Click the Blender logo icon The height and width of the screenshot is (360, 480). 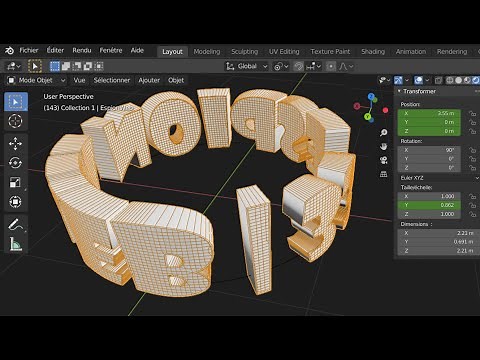[9, 51]
